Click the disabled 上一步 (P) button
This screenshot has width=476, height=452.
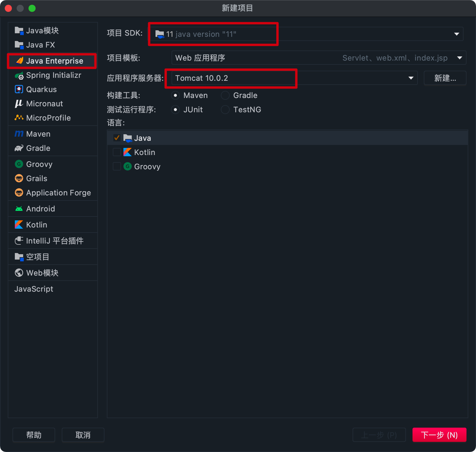[379, 435]
